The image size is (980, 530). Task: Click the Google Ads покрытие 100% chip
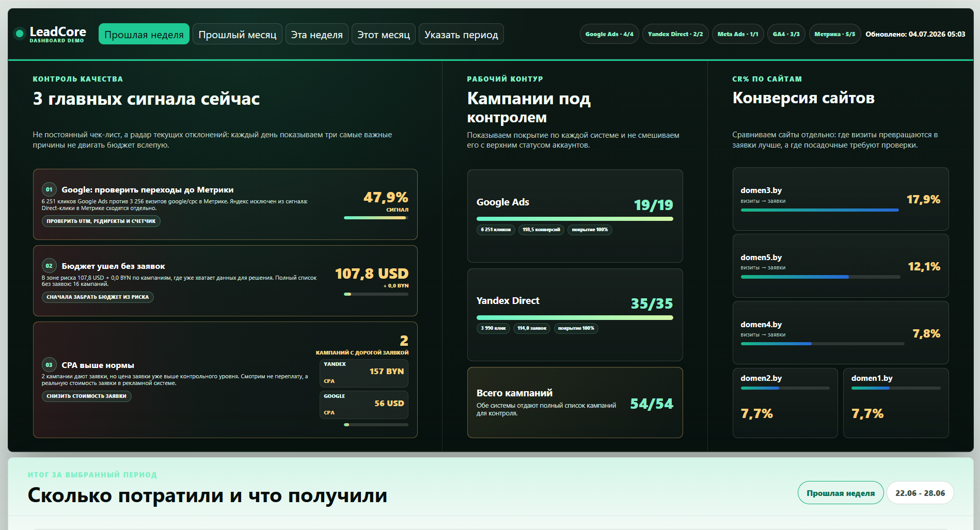(590, 230)
